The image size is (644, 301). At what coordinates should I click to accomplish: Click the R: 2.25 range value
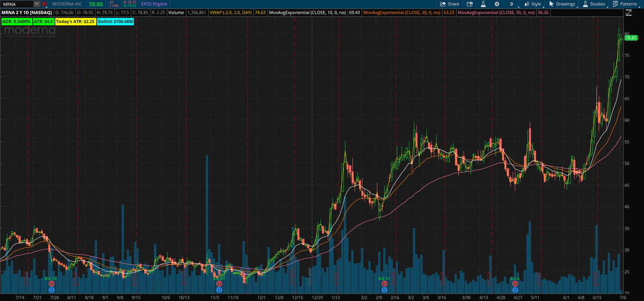[x=158, y=12]
